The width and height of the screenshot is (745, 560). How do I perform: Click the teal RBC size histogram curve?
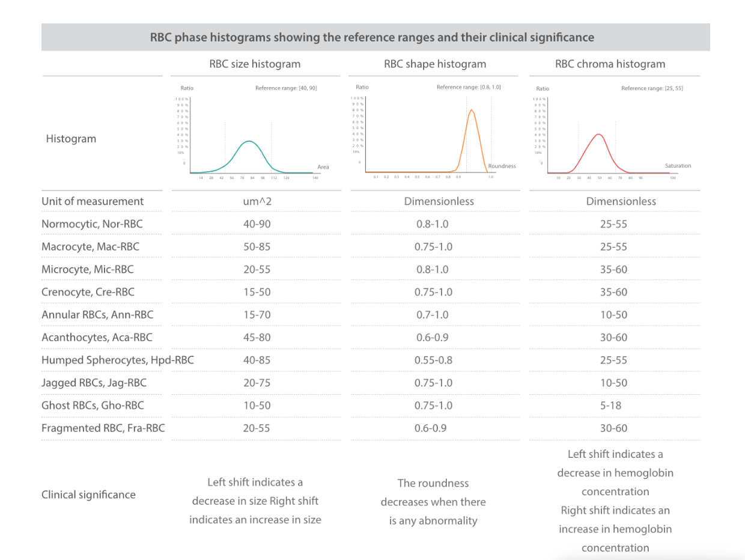click(249, 142)
